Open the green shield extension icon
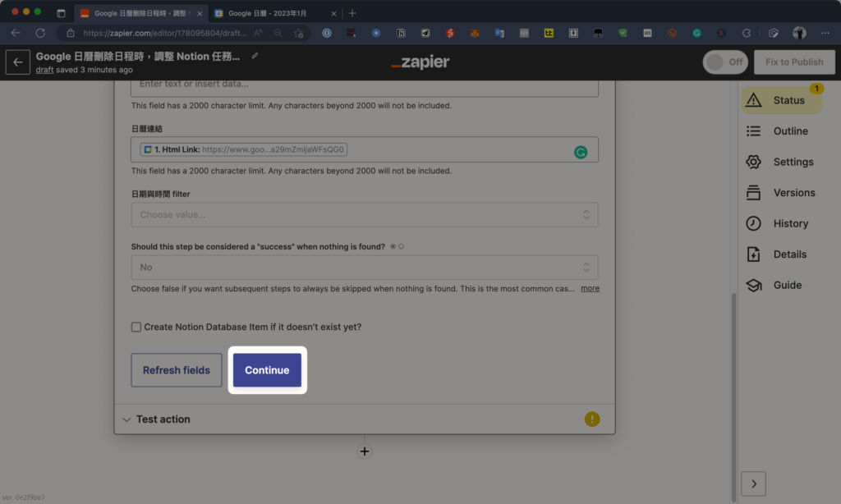 tap(623, 33)
